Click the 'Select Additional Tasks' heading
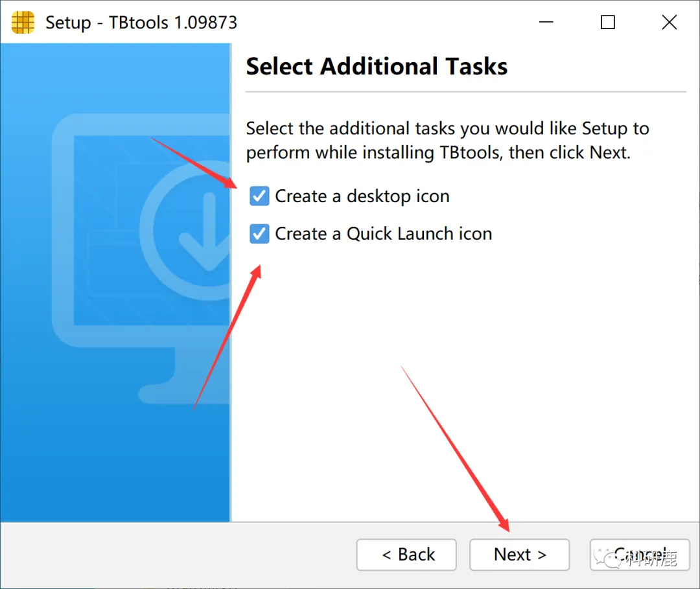 tap(377, 67)
